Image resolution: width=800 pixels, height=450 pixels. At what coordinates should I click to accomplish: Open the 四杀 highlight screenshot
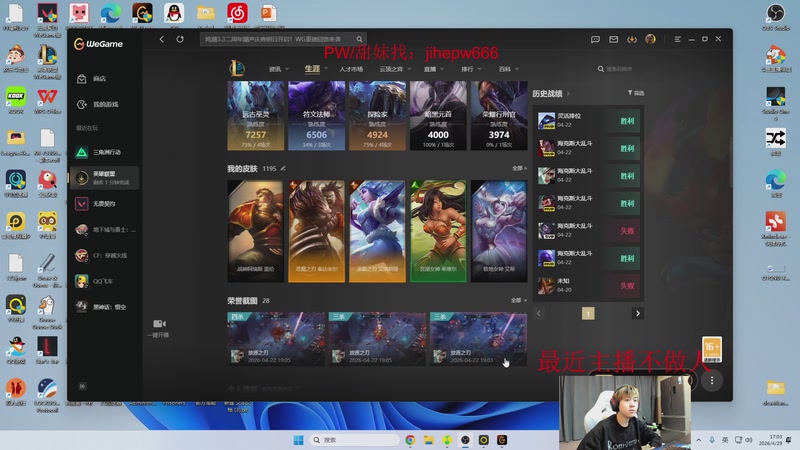276,339
